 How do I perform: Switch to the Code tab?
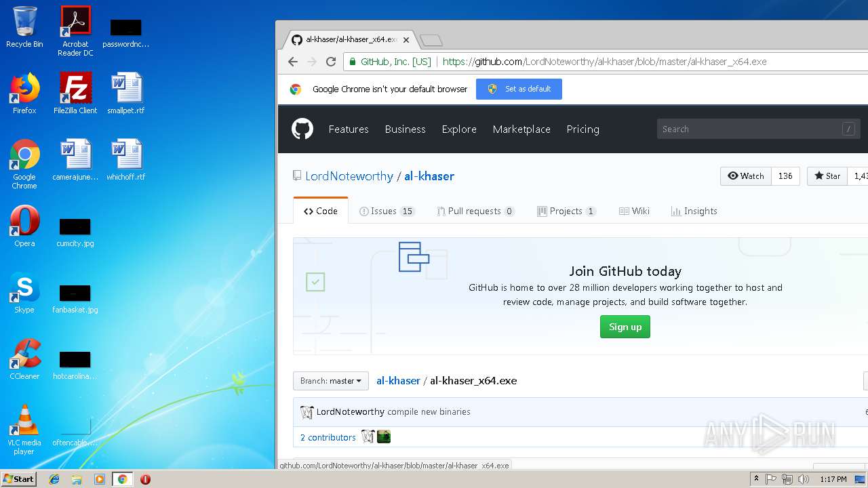pyautogui.click(x=321, y=211)
